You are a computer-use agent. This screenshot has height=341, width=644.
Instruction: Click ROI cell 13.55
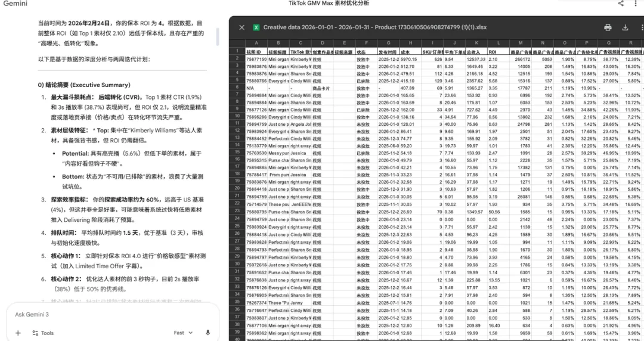[498, 280]
